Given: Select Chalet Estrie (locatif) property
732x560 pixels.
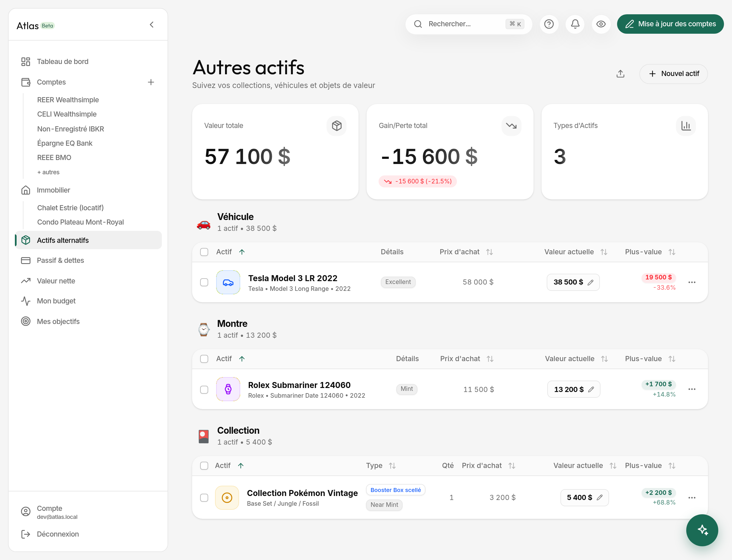Looking at the screenshot, I should click(70, 208).
